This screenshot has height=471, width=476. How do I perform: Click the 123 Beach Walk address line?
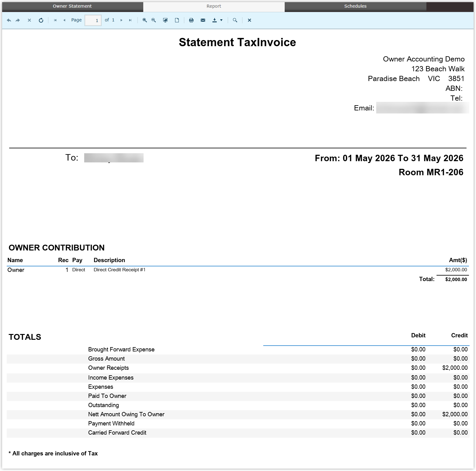pyautogui.click(x=438, y=69)
